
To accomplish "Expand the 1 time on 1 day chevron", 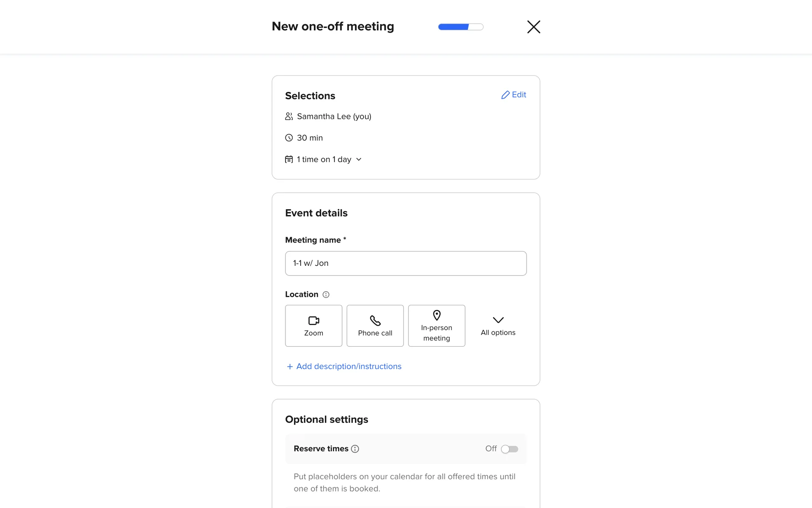I will [x=359, y=160].
